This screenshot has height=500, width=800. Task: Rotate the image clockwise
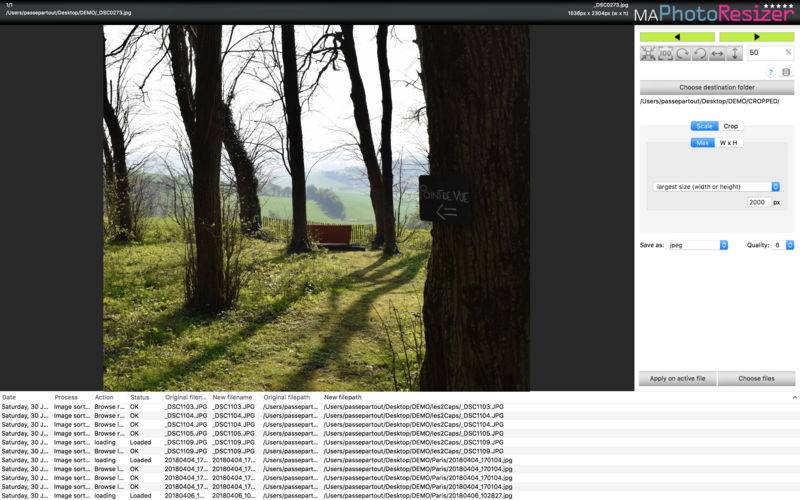click(x=682, y=53)
